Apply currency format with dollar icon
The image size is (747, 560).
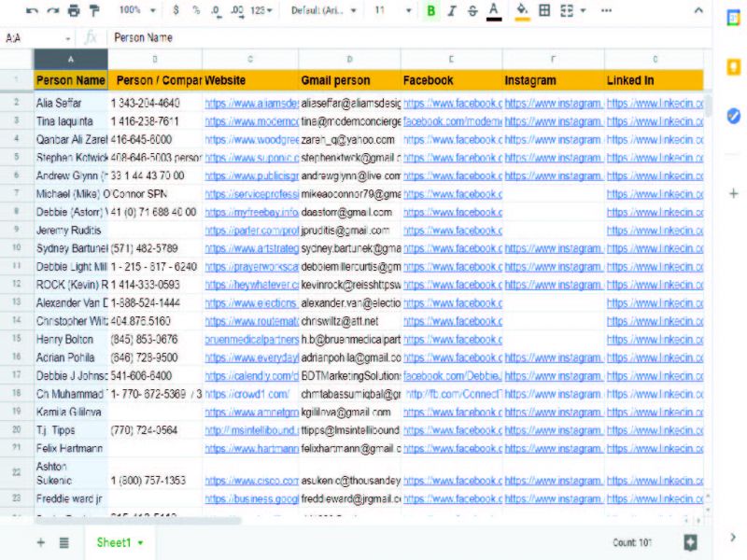pyautogui.click(x=176, y=10)
